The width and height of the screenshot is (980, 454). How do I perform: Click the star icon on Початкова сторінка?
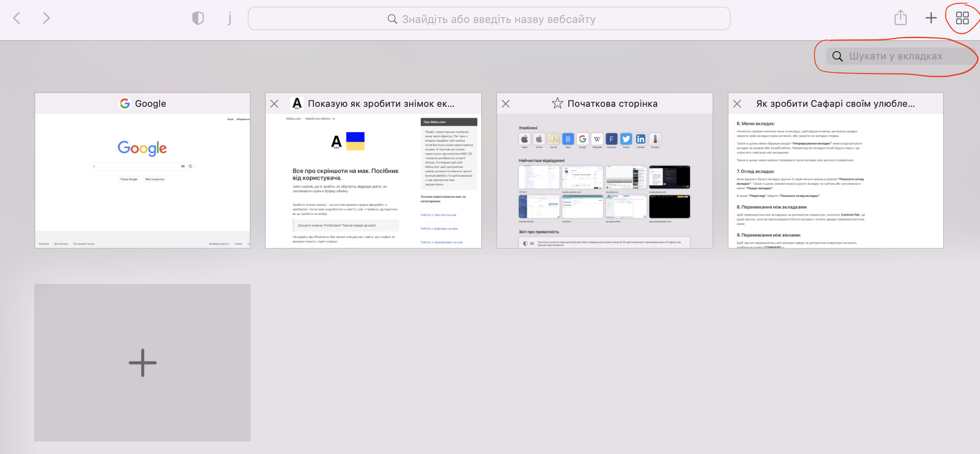point(557,103)
